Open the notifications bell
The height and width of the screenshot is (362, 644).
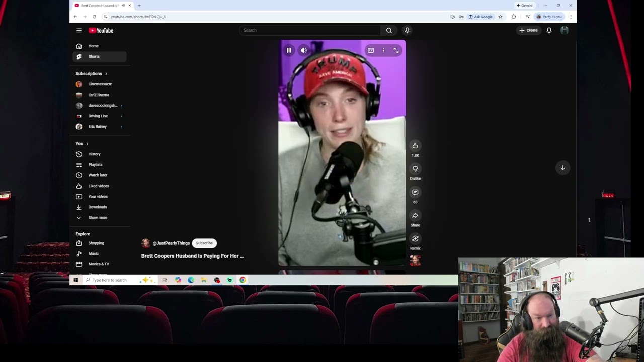(549, 30)
